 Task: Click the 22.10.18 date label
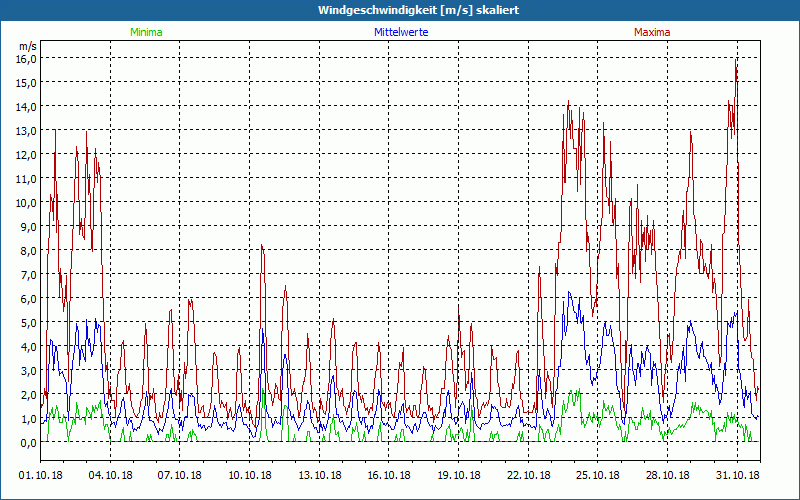point(529,475)
